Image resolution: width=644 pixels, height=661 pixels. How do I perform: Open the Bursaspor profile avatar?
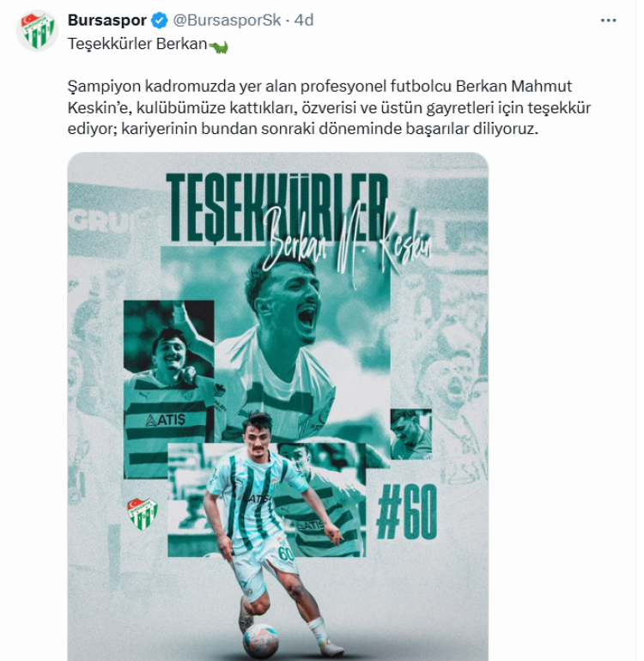(x=37, y=30)
